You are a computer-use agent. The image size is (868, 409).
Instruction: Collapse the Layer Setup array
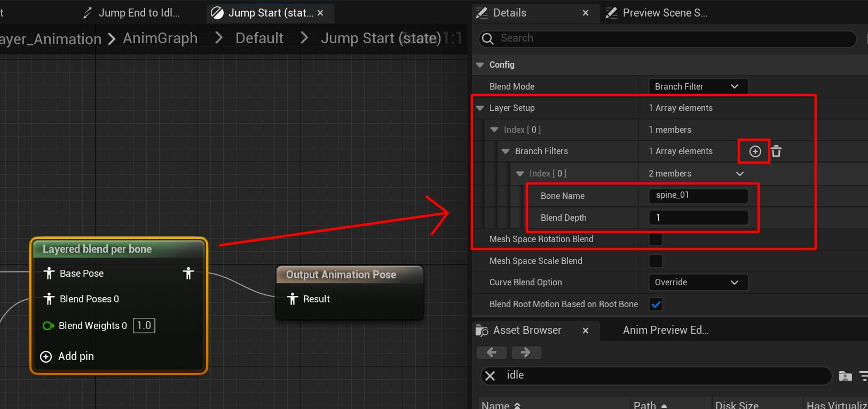tap(480, 108)
